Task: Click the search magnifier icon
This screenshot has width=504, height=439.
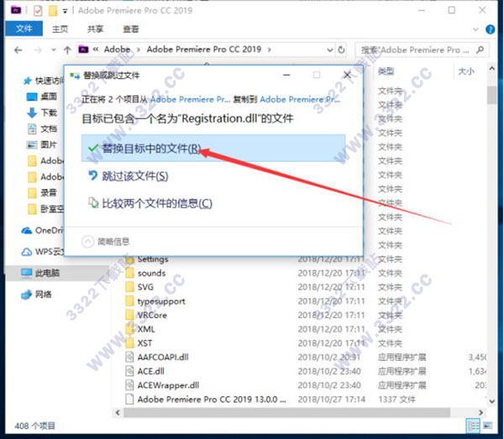Action: coord(480,50)
